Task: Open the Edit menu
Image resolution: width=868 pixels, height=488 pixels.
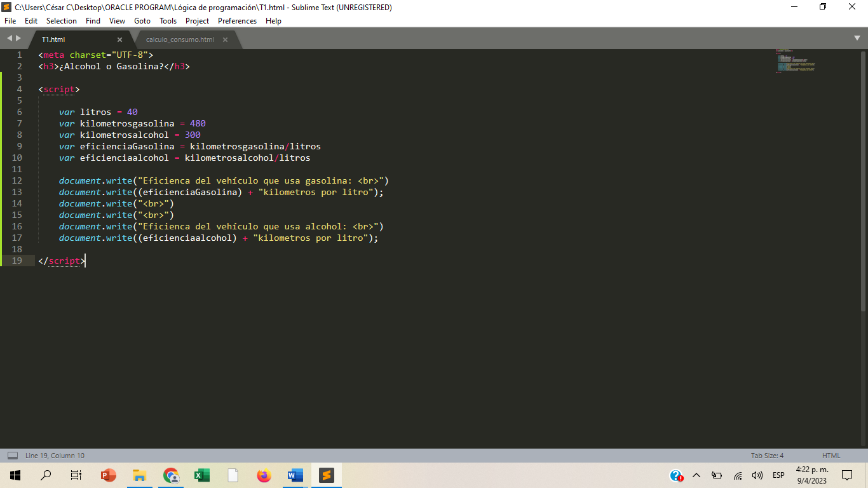Action: pyautogui.click(x=31, y=21)
